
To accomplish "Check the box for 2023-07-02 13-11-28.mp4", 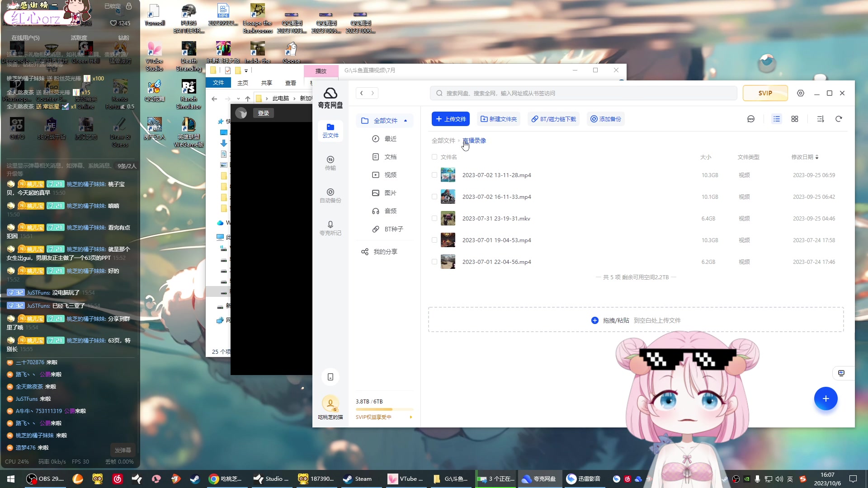I will pos(434,175).
